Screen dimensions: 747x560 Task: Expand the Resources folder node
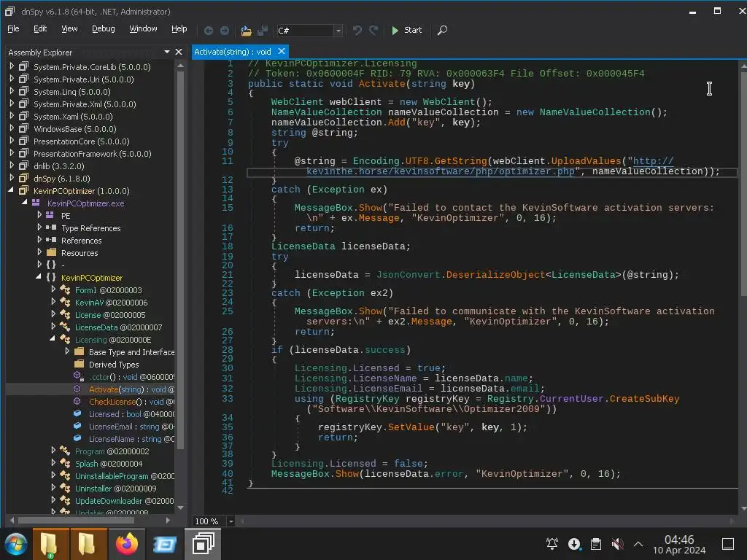tap(39, 252)
